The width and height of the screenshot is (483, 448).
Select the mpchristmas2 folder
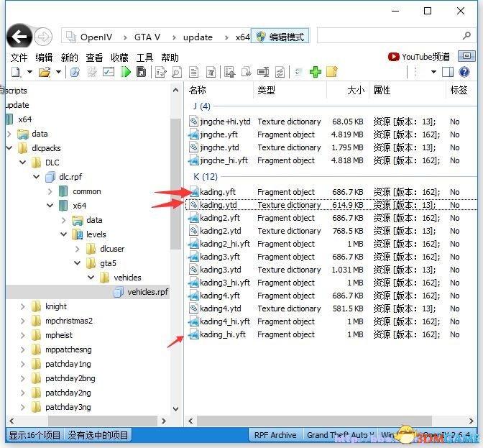point(69,321)
